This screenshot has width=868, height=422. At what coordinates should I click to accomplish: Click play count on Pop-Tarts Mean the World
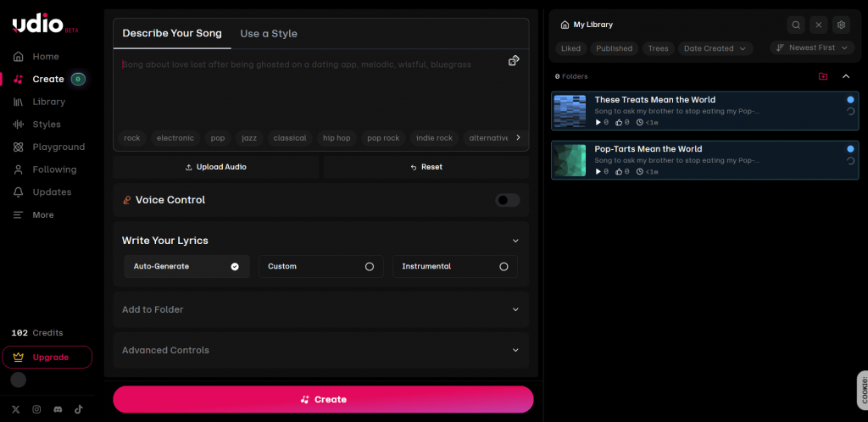coord(602,172)
